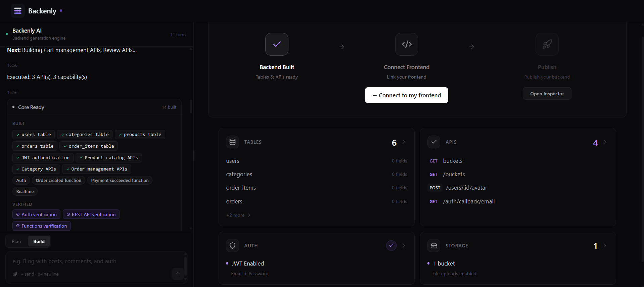The width and height of the screenshot is (644, 287).
Task: Show +2 more tables
Action: coord(238,215)
